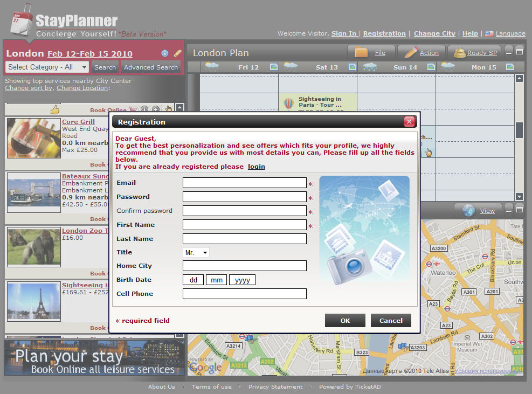
Task: Click the Email input field
Action: pos(244,183)
